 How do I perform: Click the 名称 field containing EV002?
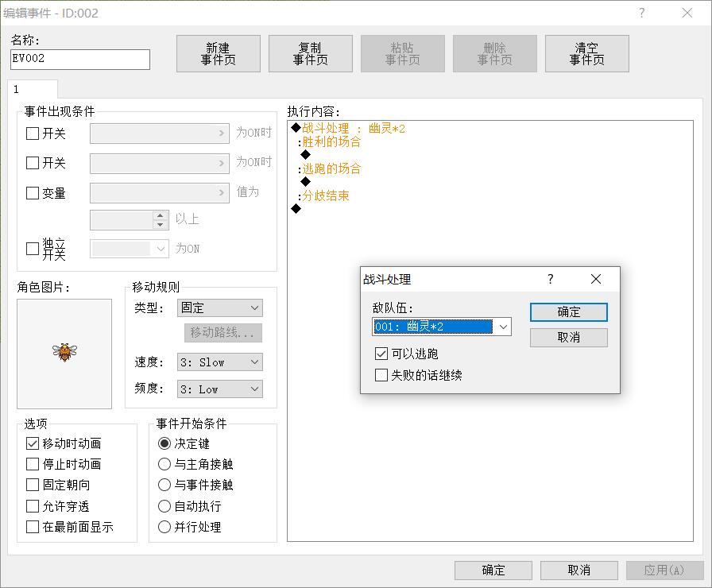[x=80, y=60]
